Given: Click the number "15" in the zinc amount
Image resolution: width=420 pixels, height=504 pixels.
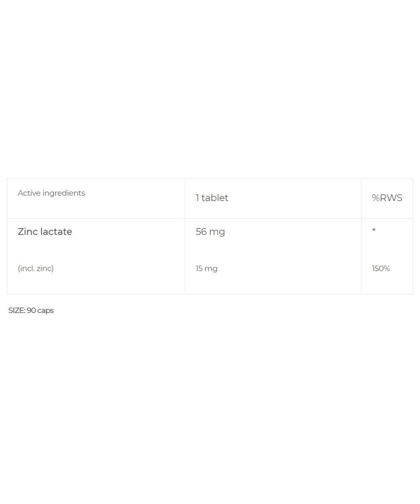Looking at the screenshot, I should tap(199, 268).
